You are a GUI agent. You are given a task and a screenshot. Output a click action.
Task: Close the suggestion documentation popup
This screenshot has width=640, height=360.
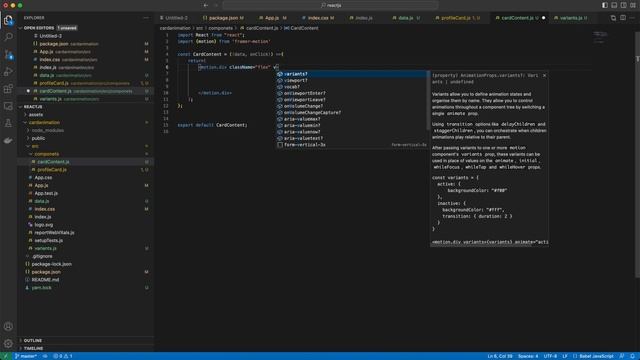544,76
